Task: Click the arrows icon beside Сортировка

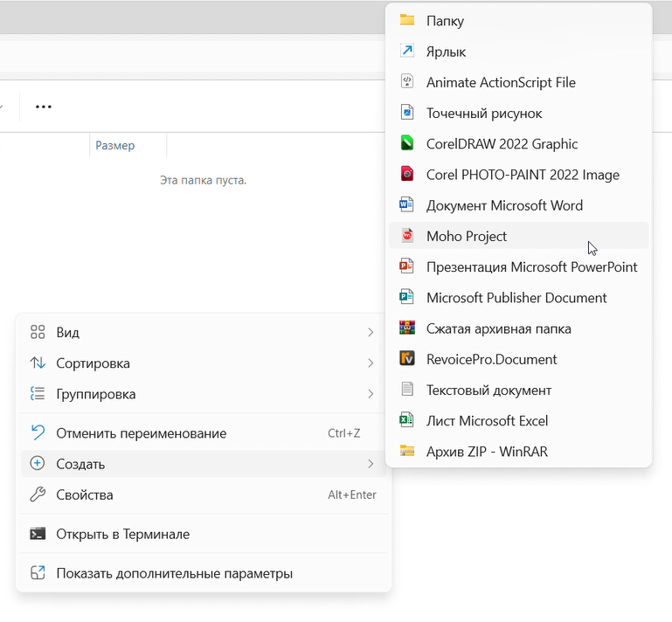Action: click(38, 363)
